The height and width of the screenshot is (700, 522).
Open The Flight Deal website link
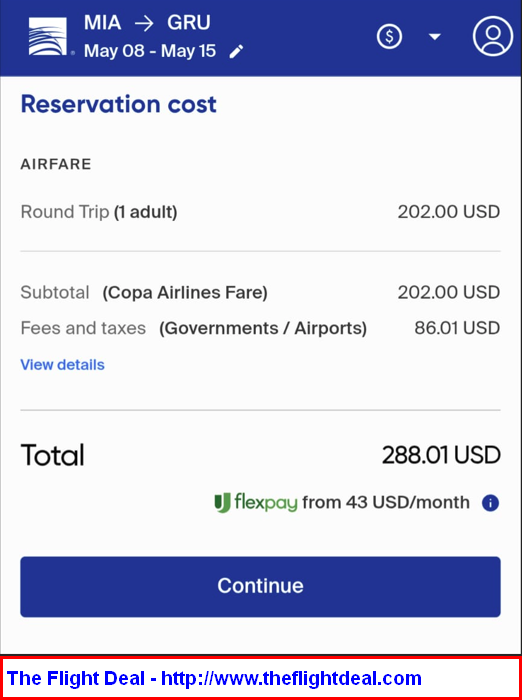291,679
